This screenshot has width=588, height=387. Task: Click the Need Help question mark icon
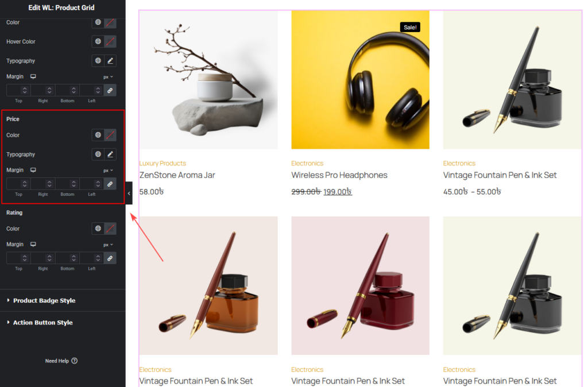pyautogui.click(x=74, y=361)
